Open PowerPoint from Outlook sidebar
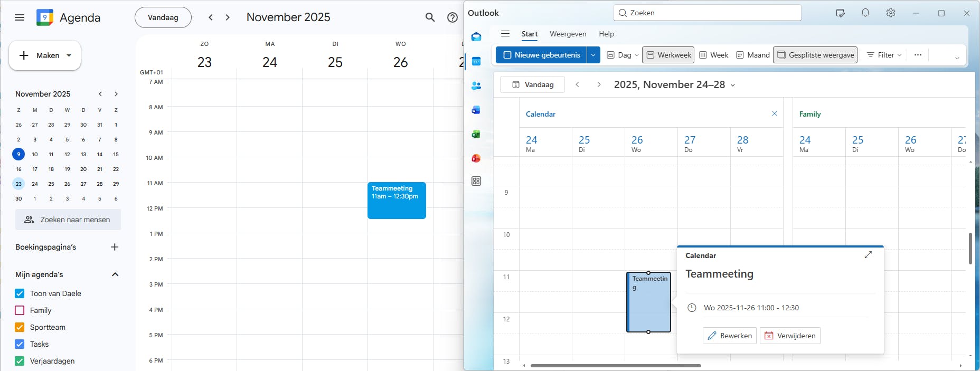Viewport: 980px width, 371px height. pyautogui.click(x=476, y=158)
